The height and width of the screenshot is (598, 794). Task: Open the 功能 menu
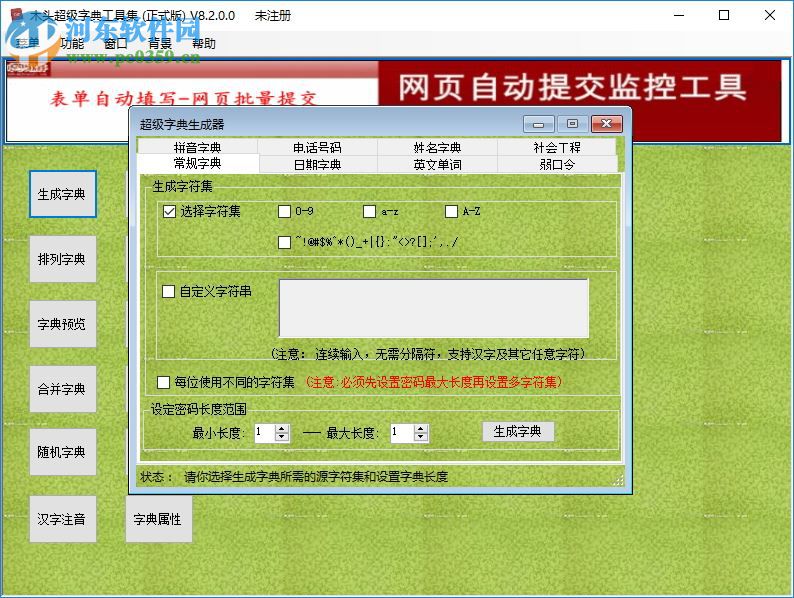72,44
